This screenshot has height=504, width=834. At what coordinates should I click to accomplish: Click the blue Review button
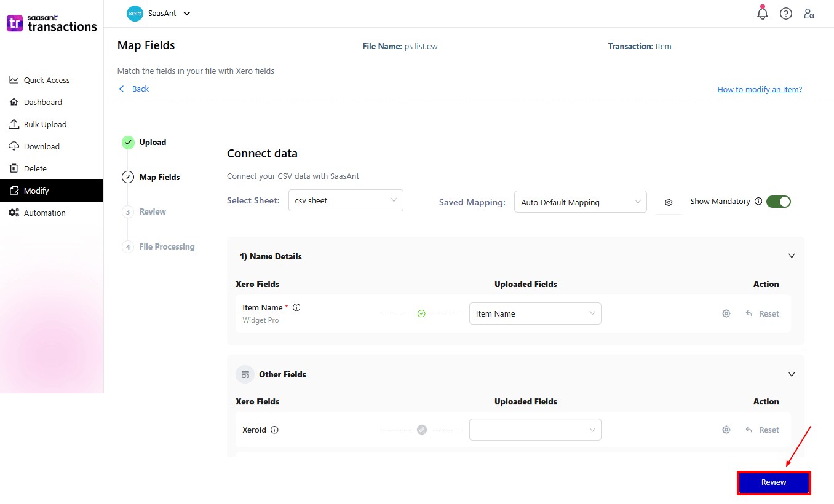(774, 482)
